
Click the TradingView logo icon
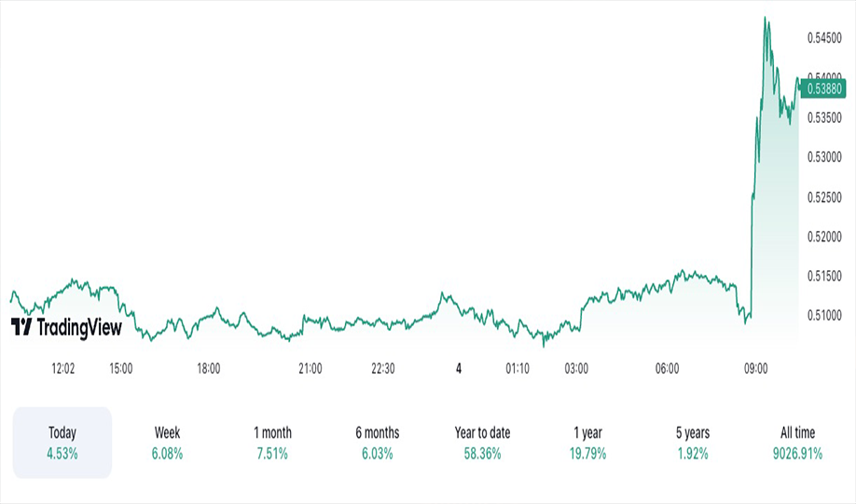[21, 327]
